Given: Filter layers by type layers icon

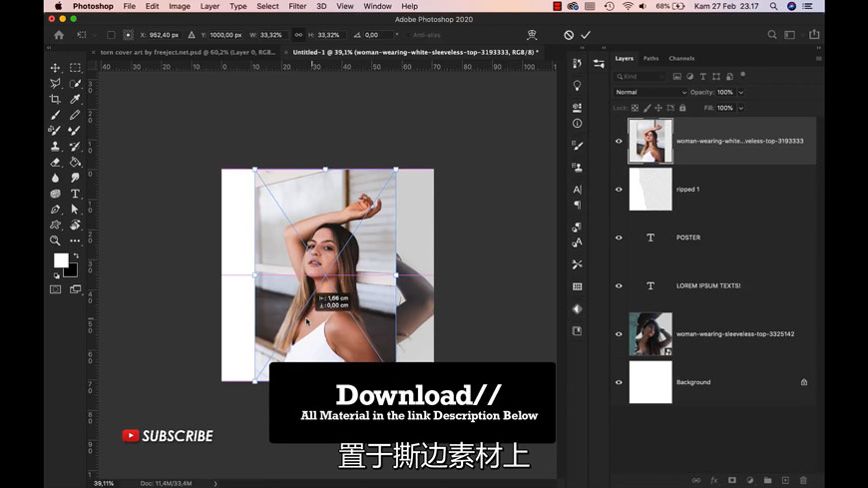Looking at the screenshot, I should click(x=703, y=77).
